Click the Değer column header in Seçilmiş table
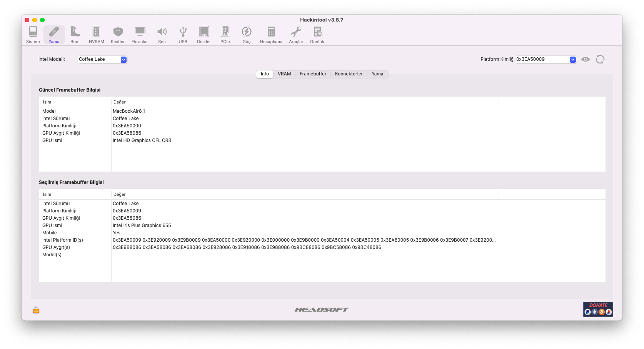This screenshot has width=644, height=349. click(305, 194)
